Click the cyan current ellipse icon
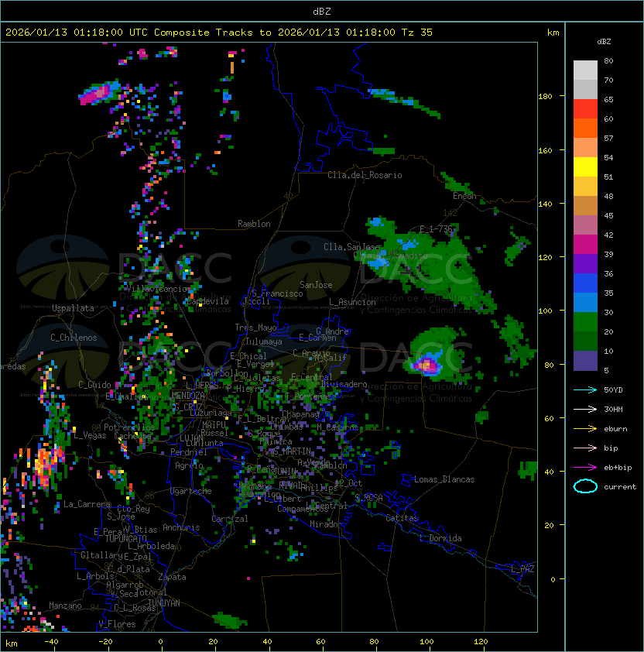Viewport: 644px width, 652px height. 585,486
